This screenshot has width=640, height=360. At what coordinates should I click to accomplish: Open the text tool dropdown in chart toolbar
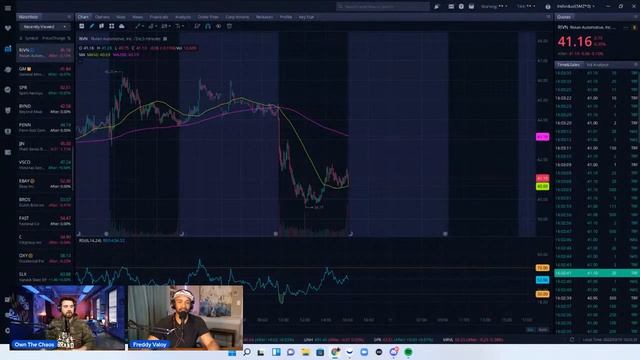point(180,26)
